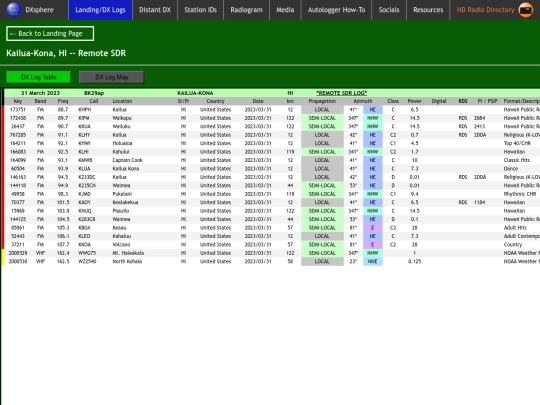The height and width of the screenshot is (405, 540).
Task: Click the BK29ep grid locator text
Action: tap(94, 93)
